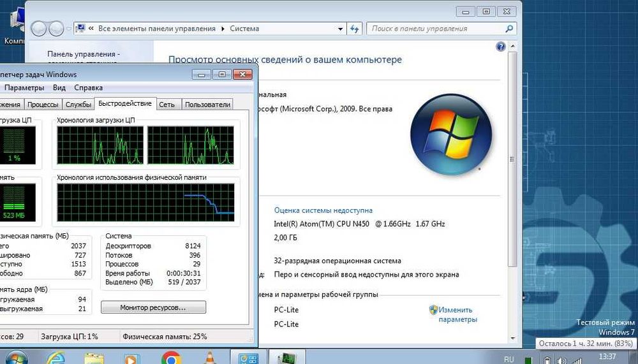Screen dimensions: 638x364
Task: Click the Система breadcrumb segment
Action: 244,29
